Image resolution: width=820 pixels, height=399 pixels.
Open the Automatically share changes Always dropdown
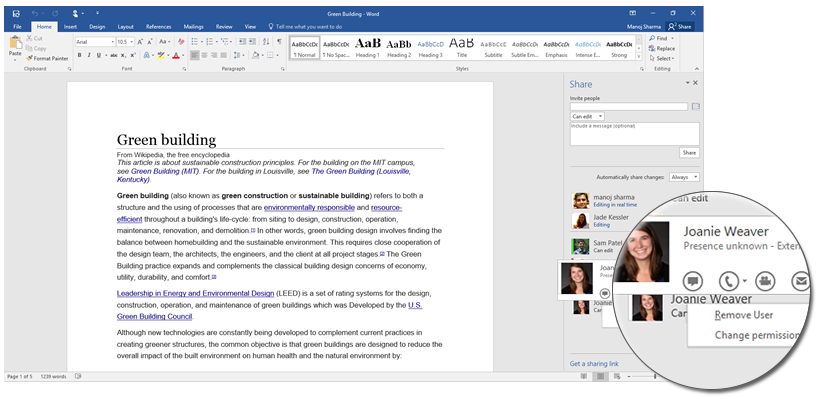pyautogui.click(x=684, y=177)
